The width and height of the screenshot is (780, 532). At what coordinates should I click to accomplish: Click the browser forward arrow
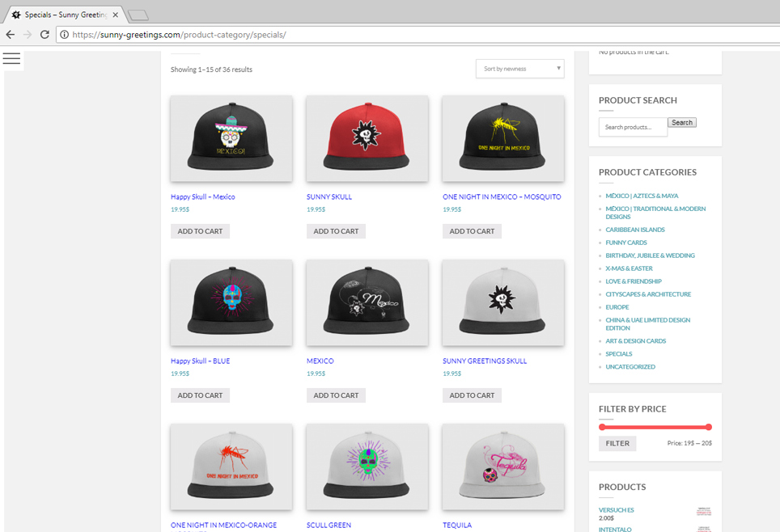click(28, 34)
